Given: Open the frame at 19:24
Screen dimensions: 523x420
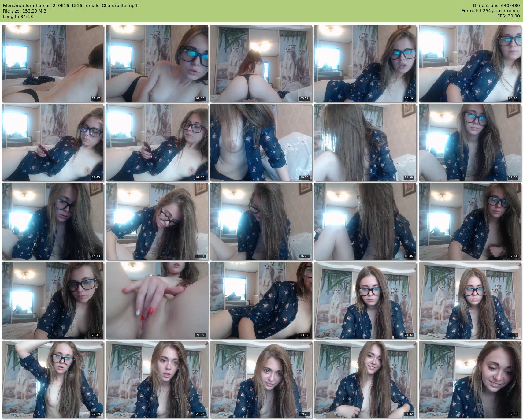Looking at the screenshot, I should click(x=469, y=221).
